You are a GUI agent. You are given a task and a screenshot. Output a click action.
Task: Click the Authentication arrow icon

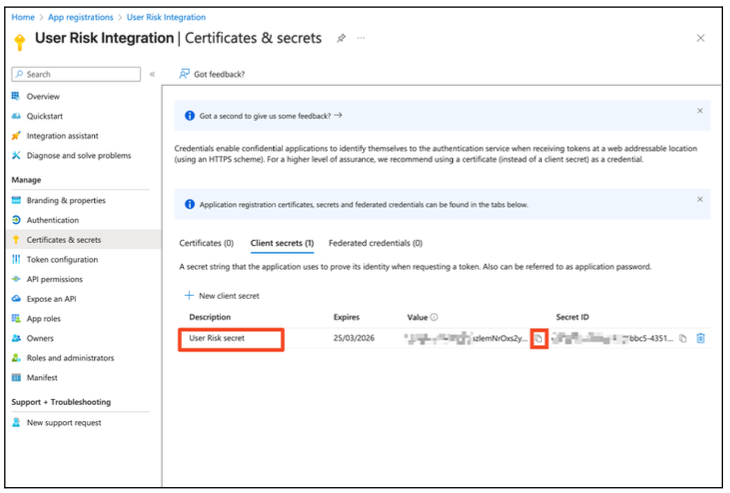click(16, 220)
